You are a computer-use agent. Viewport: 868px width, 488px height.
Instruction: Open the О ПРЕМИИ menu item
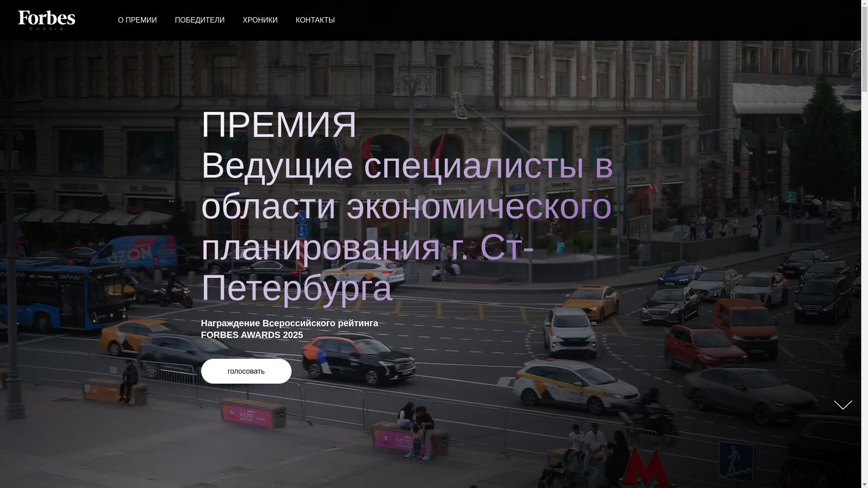[137, 20]
